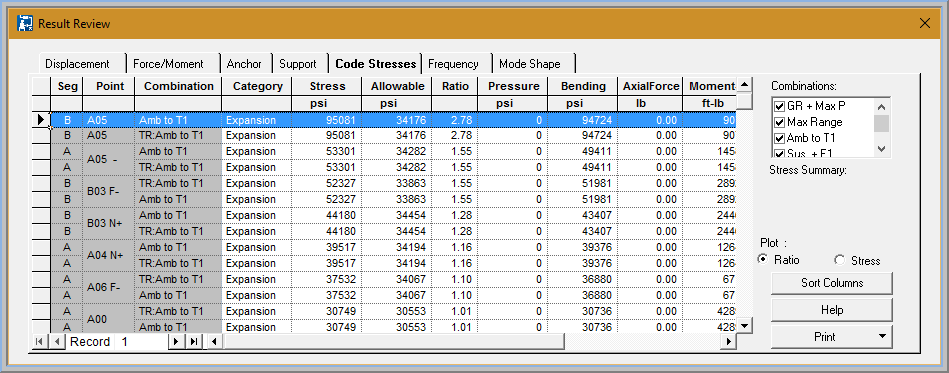
Task: Click the Bending column header
Action: [x=582, y=86]
